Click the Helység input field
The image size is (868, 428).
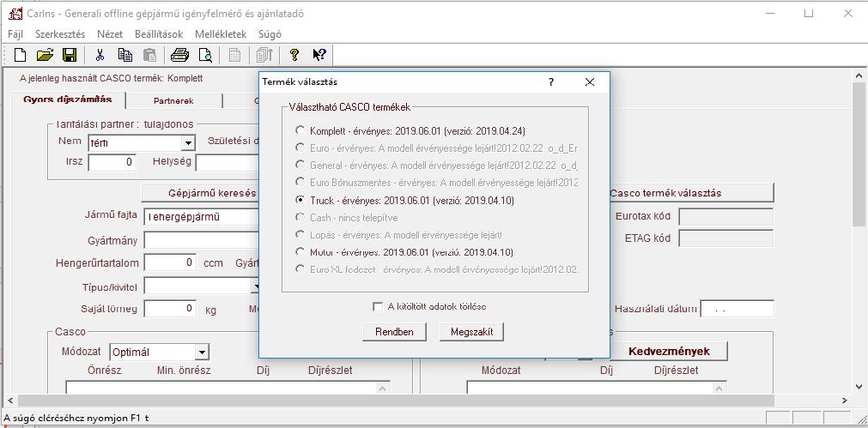[x=228, y=162]
